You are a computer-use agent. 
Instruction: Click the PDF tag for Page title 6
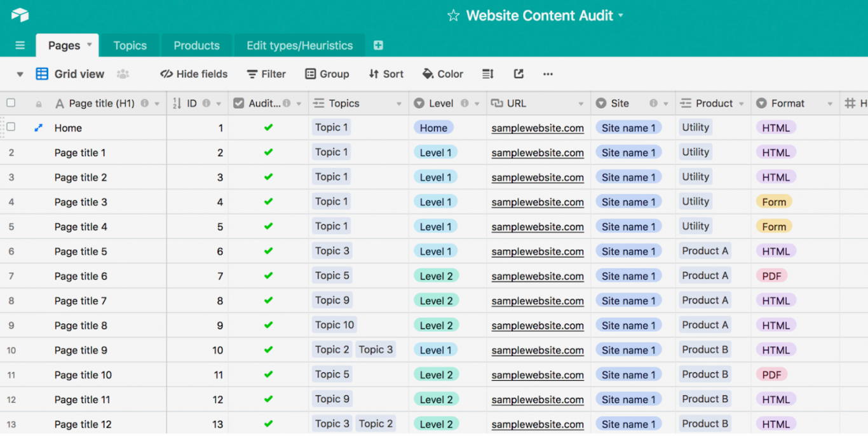[772, 276]
